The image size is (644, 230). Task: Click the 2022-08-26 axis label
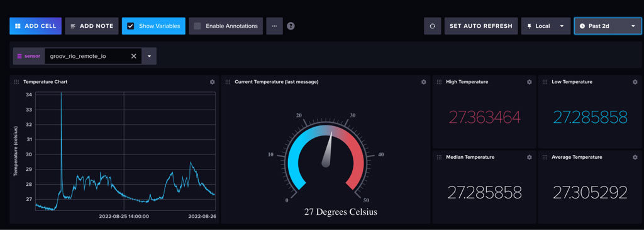coord(202,216)
